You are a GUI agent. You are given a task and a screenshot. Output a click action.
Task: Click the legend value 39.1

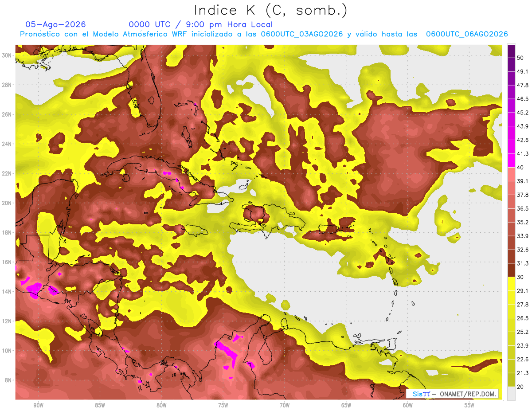[x=522, y=181]
